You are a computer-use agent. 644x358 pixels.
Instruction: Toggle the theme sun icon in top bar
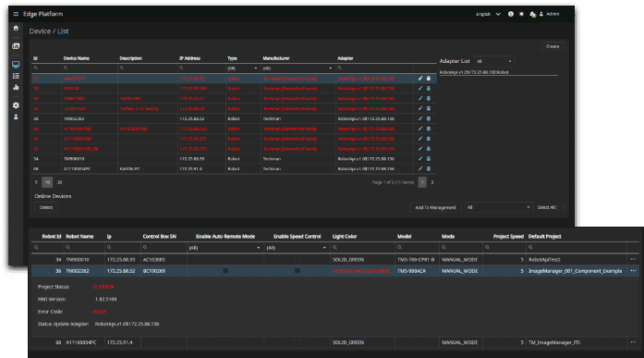tap(521, 14)
